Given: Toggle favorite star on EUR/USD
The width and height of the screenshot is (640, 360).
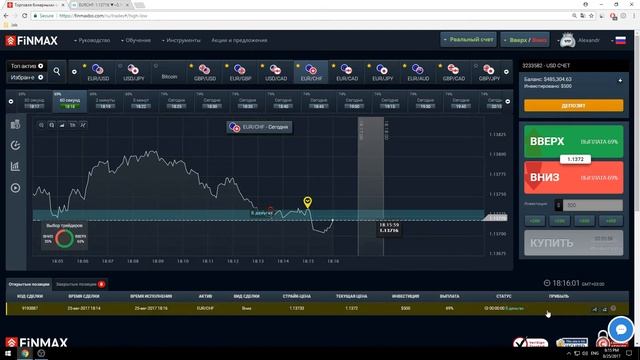Looking at the screenshot, I should pyautogui.click(x=84, y=66).
